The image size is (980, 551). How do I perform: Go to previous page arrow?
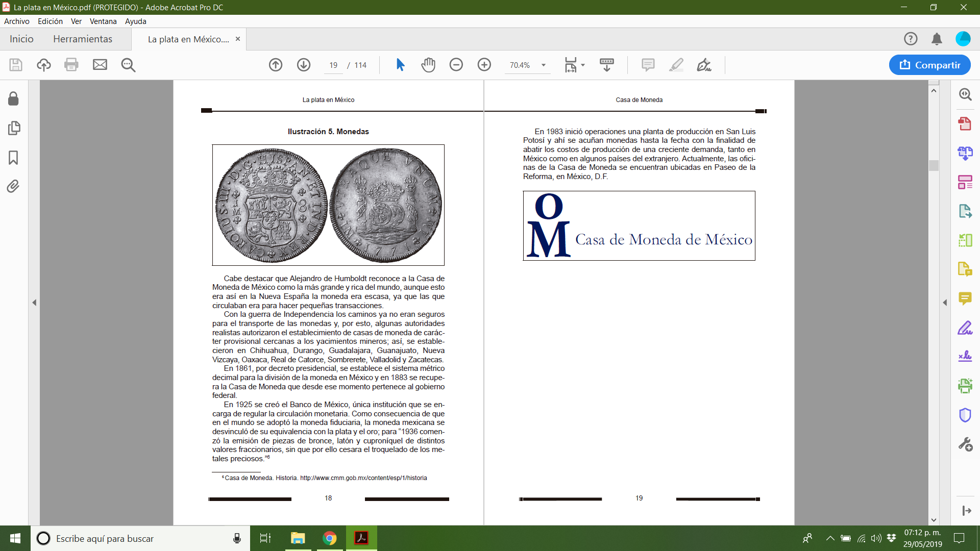276,65
